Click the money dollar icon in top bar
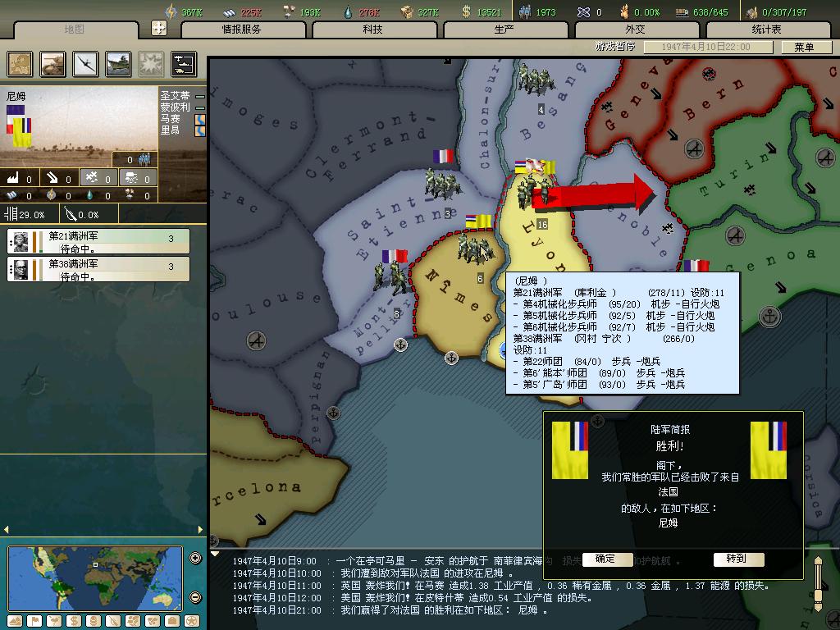 point(466,11)
